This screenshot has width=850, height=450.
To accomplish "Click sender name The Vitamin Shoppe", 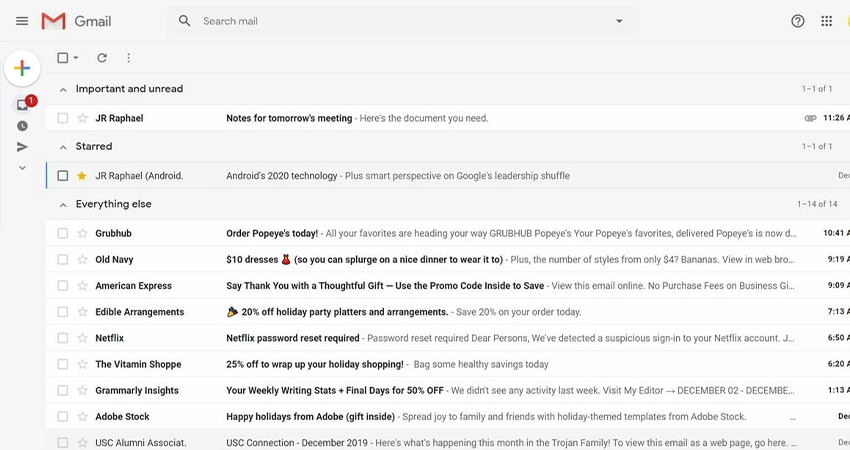I will click(x=138, y=364).
